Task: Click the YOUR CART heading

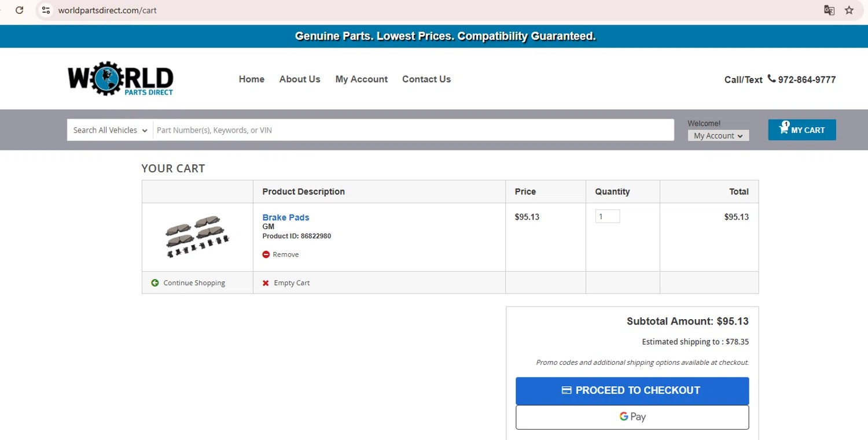Action: tap(173, 168)
